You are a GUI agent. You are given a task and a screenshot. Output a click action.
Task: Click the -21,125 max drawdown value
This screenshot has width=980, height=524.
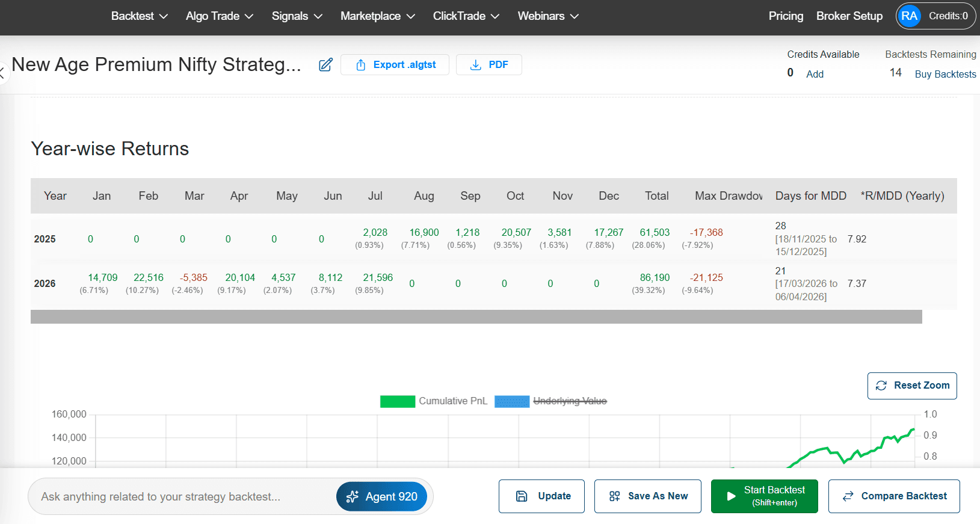706,278
